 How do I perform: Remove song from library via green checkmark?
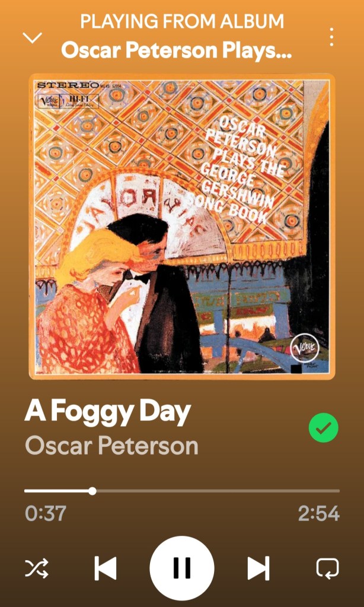pyautogui.click(x=323, y=428)
